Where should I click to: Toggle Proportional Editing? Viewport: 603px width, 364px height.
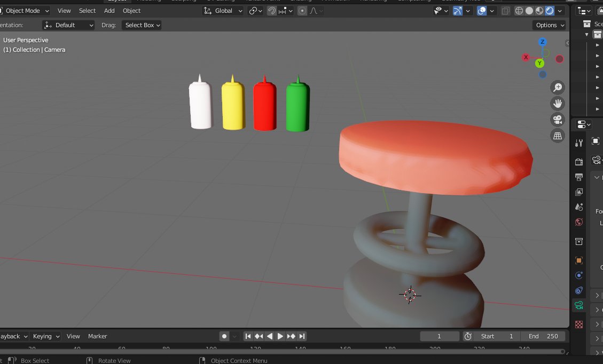(302, 11)
